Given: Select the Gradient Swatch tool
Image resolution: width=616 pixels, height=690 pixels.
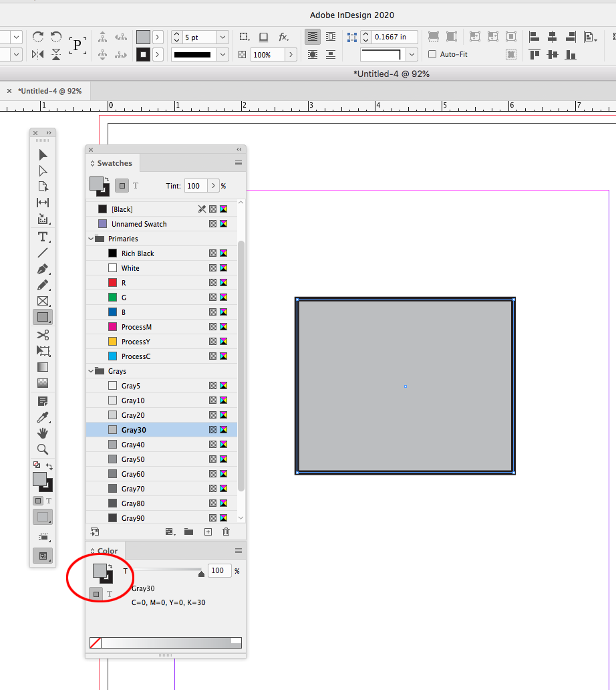Looking at the screenshot, I should [x=42, y=366].
